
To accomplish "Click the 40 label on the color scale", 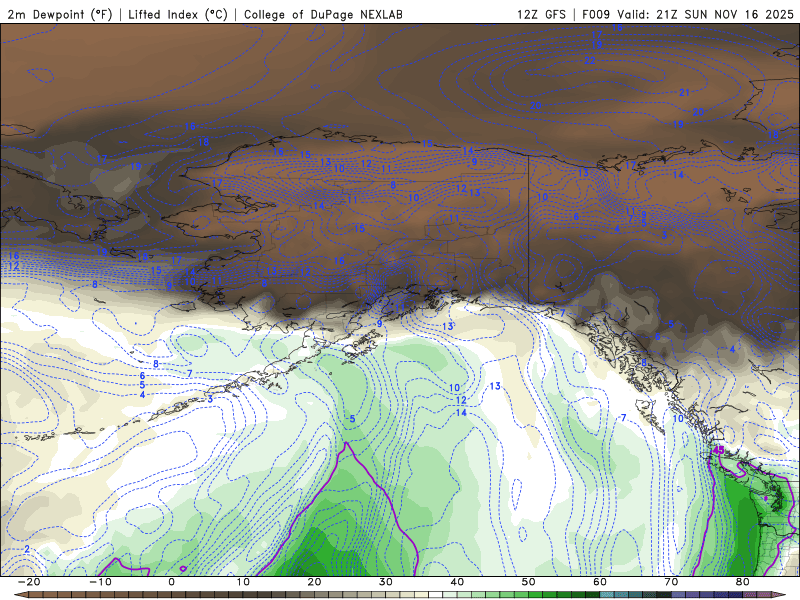I will point(457,582).
